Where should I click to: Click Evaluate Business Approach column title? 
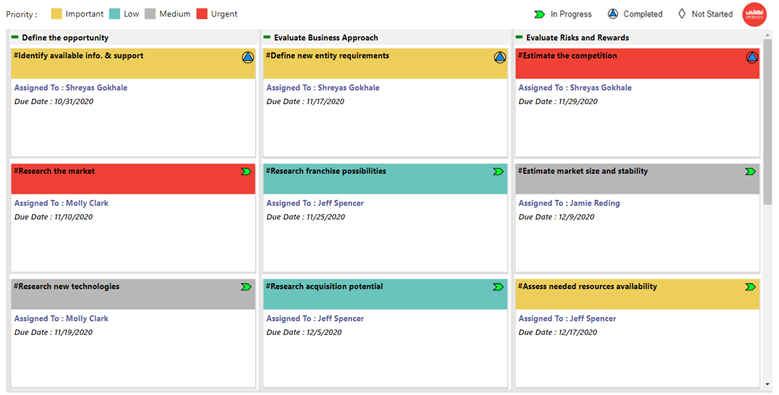(326, 38)
